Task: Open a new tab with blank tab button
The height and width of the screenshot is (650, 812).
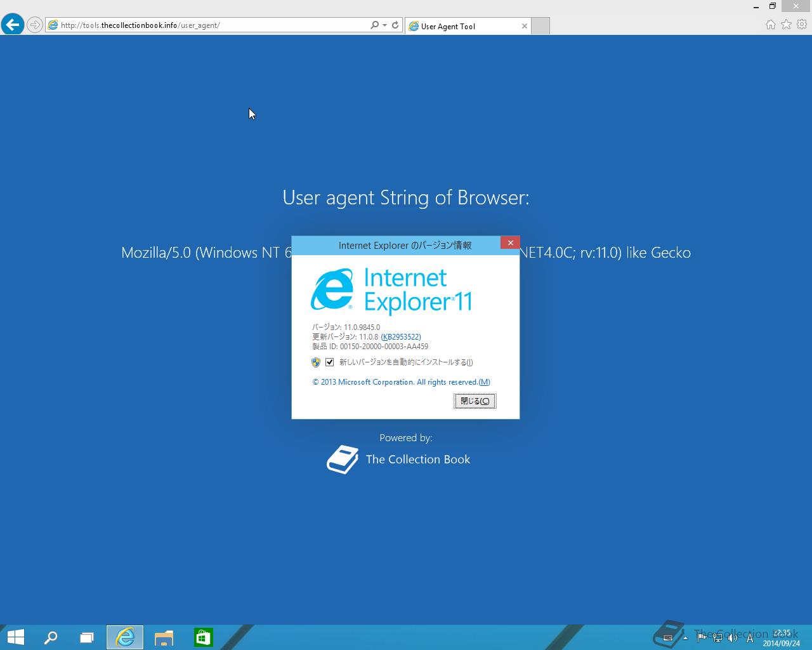Action: click(540, 26)
